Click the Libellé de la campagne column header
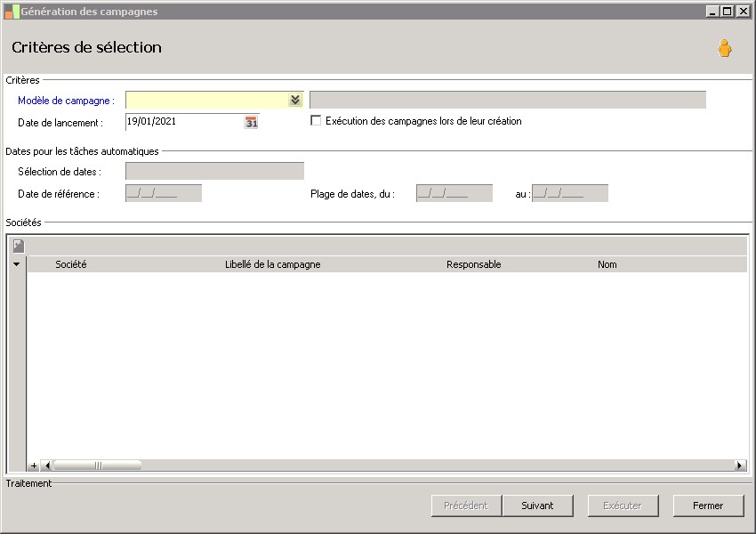This screenshot has height=534, width=756. tap(273, 264)
